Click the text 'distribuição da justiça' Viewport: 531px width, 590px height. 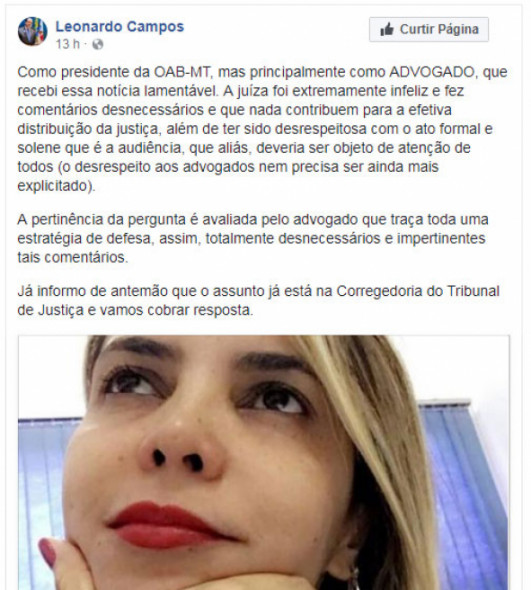(88, 129)
